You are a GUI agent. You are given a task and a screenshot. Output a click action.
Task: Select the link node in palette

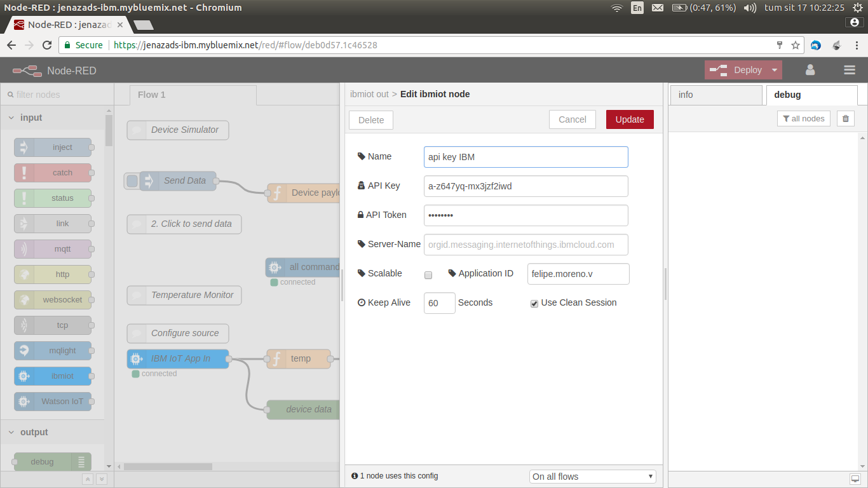tap(53, 224)
